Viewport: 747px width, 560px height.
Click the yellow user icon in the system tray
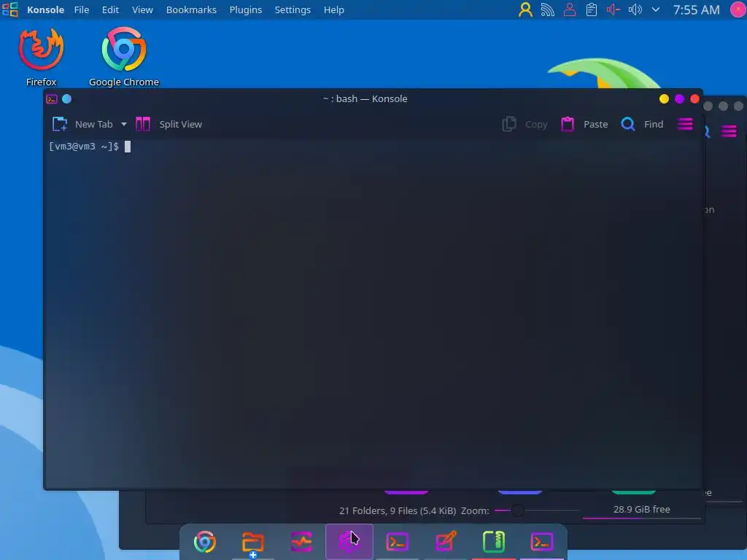(525, 9)
